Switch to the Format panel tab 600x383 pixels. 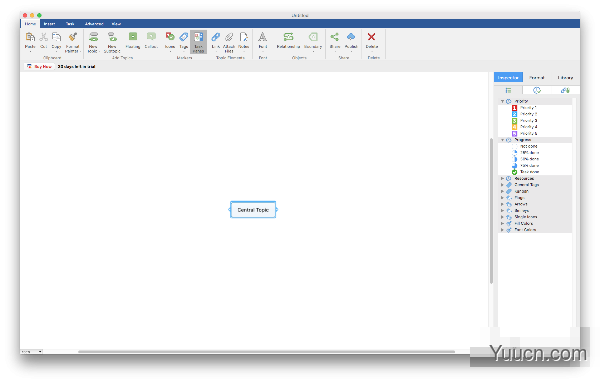coord(536,77)
